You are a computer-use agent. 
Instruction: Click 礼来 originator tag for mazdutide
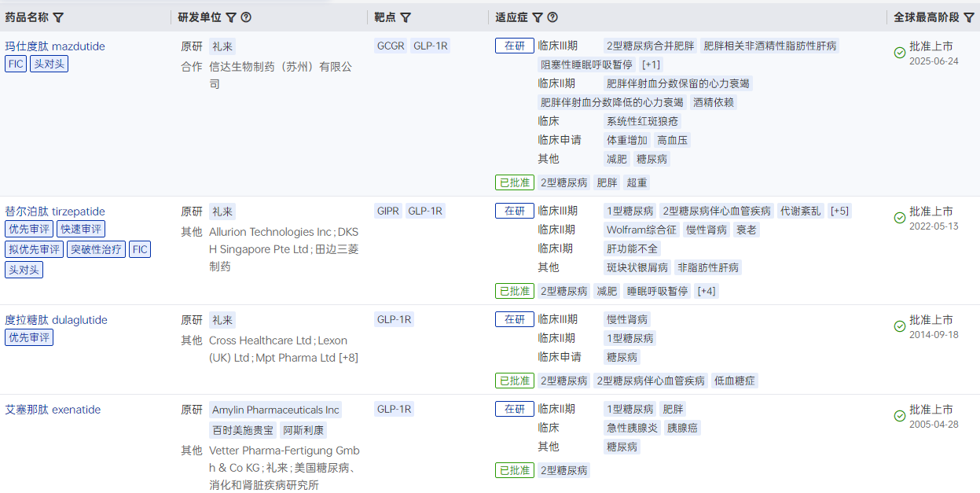[x=222, y=46]
